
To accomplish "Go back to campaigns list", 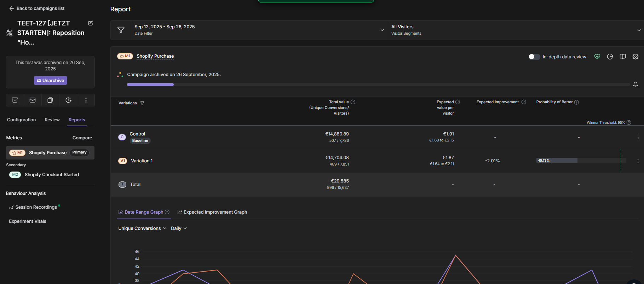I will tap(37, 8).
